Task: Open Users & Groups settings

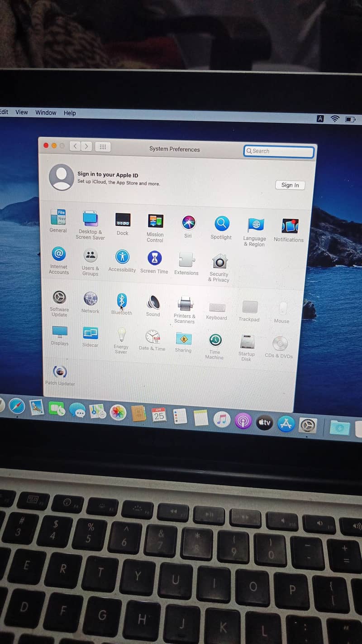Action: pos(90,262)
